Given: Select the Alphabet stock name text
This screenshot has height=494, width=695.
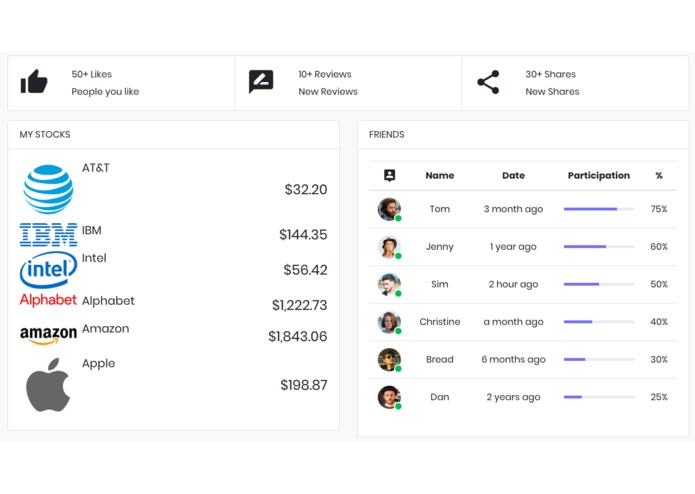Looking at the screenshot, I should (108, 301).
